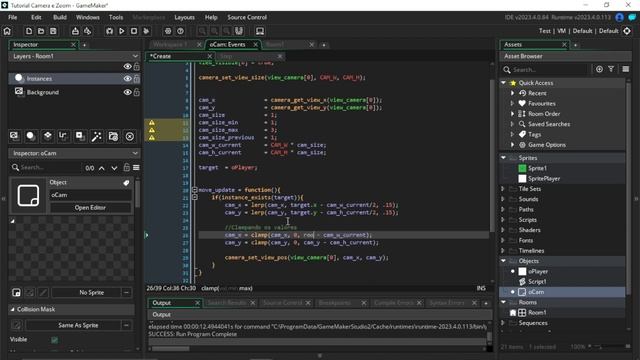Stop the running game with the stop icon

[x=134, y=31]
